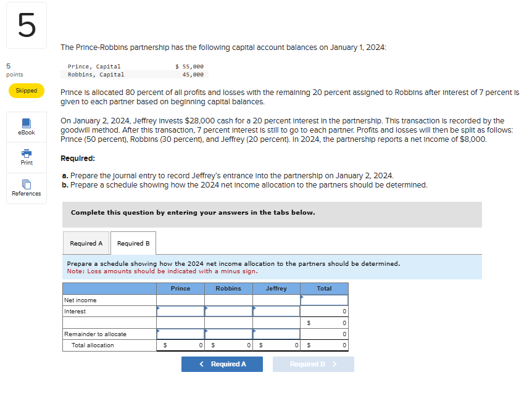Click the Required A navigation button
532x396 pixels.
coord(222,364)
